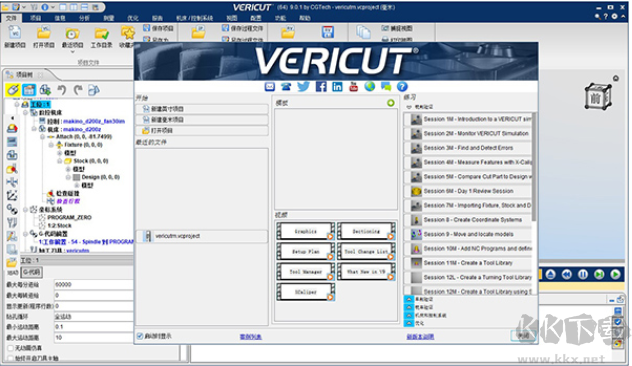Open the 工作目录 working directory icon
Image resolution: width=632 pixels, height=366 pixels.
pyautogui.click(x=101, y=34)
